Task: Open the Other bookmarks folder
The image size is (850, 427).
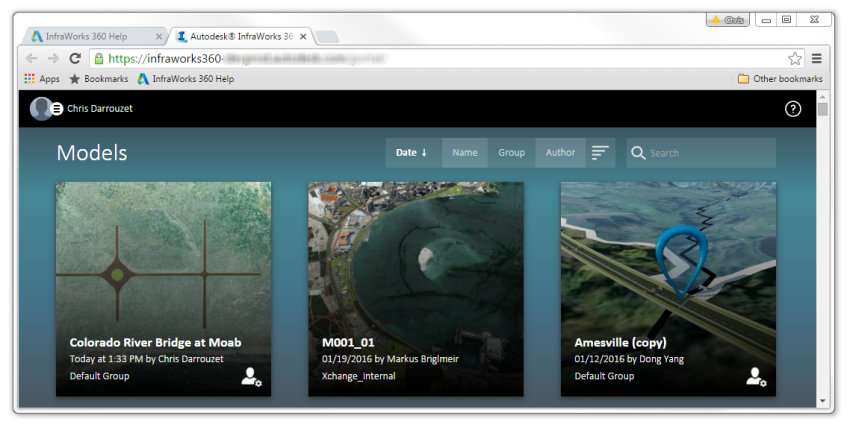Action: coord(780,79)
